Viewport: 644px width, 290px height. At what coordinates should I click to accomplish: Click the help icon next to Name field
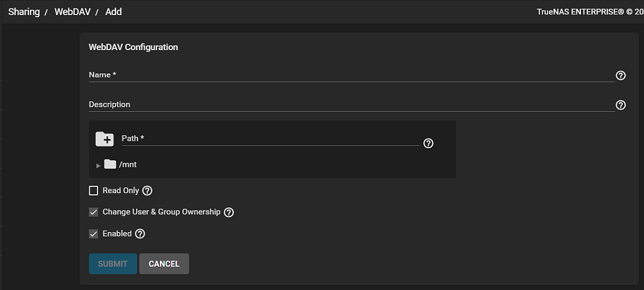click(620, 76)
